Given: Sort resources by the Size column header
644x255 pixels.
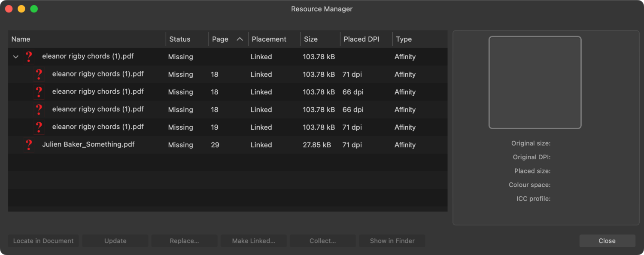Looking at the screenshot, I should 310,39.
